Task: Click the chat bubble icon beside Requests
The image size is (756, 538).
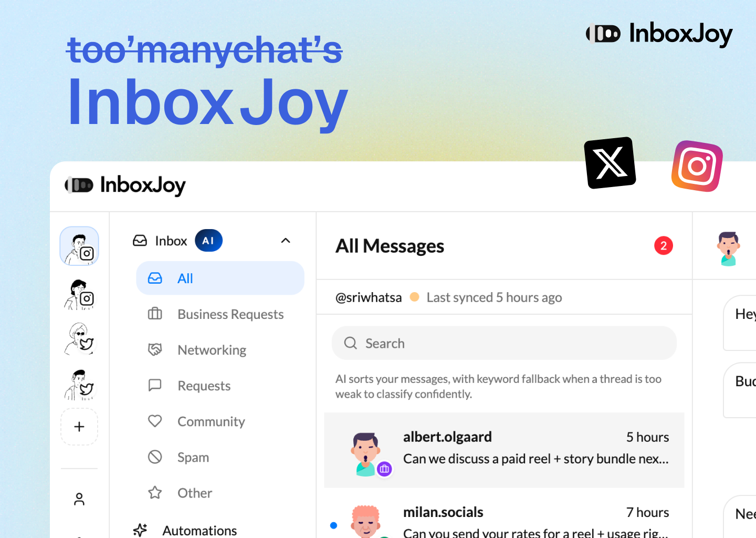Action: [x=155, y=385]
